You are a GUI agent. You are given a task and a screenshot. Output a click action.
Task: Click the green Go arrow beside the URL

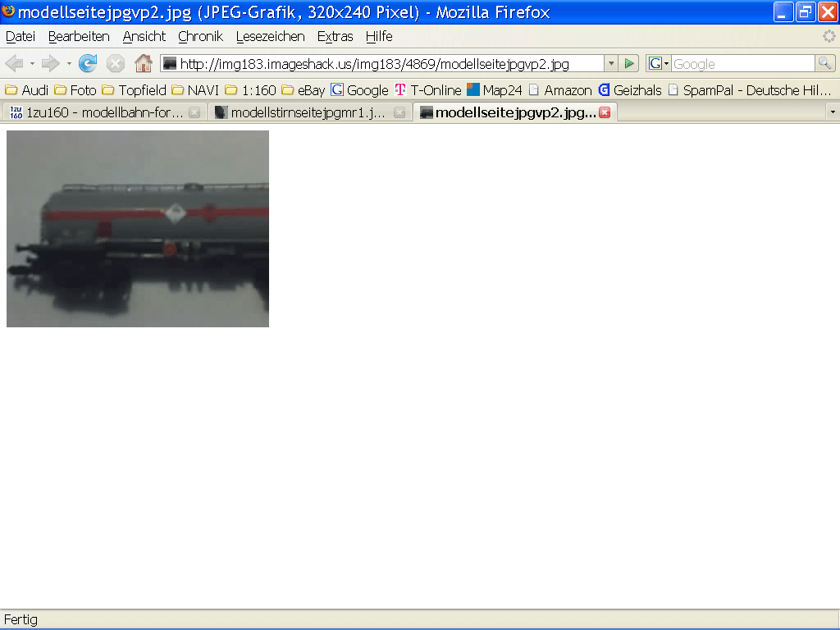tap(629, 64)
